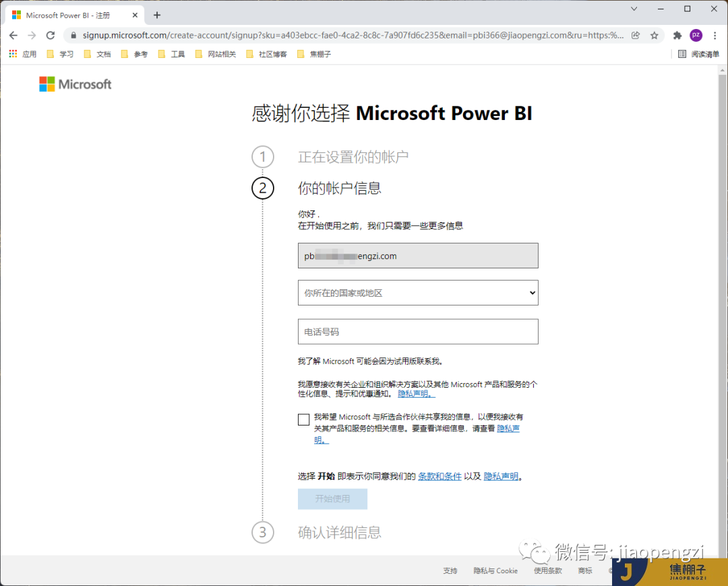Click the share page icon in address bar
This screenshot has width=728, height=586.
(x=636, y=35)
